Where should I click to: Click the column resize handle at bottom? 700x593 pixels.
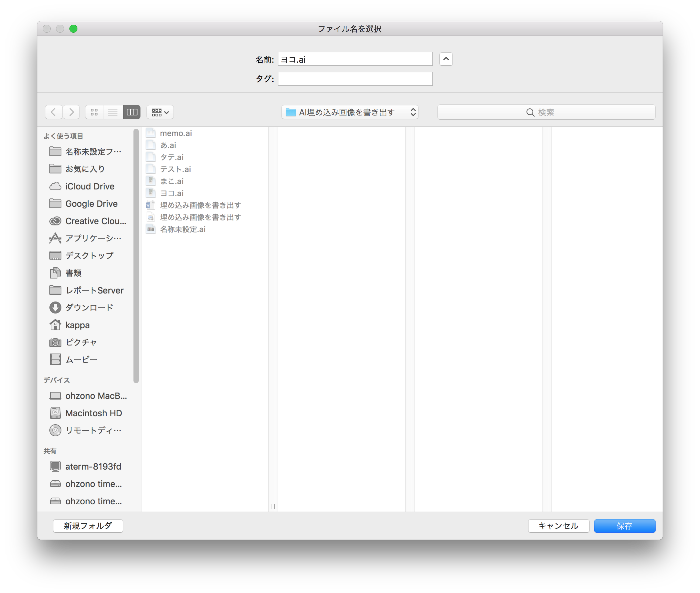point(273,507)
